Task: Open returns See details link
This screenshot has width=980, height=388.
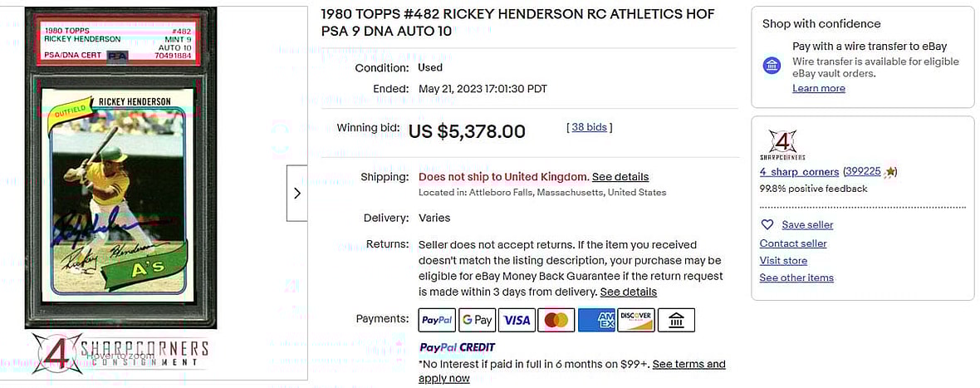Action: [x=629, y=292]
